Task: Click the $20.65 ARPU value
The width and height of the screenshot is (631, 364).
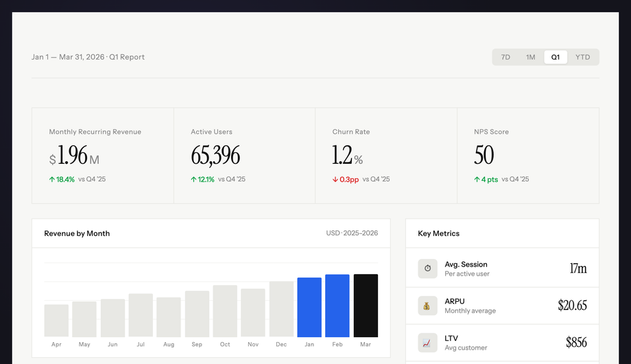Action: point(572,305)
